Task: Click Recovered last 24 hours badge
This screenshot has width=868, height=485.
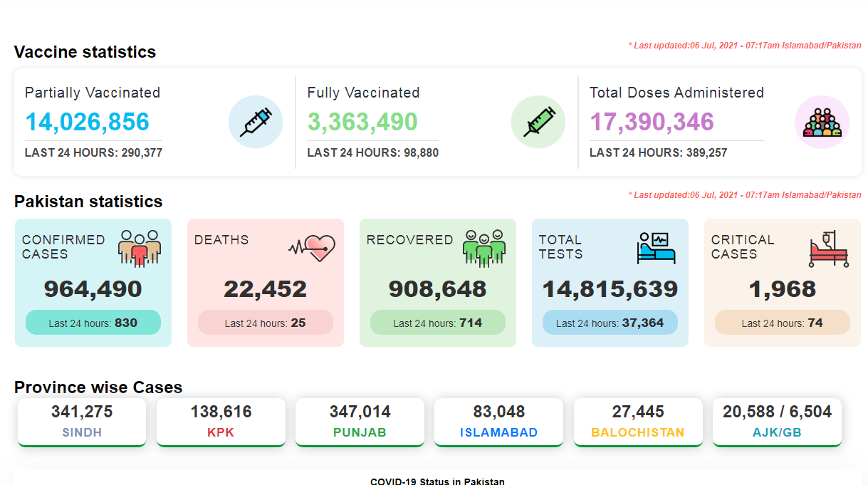Action: coord(438,323)
